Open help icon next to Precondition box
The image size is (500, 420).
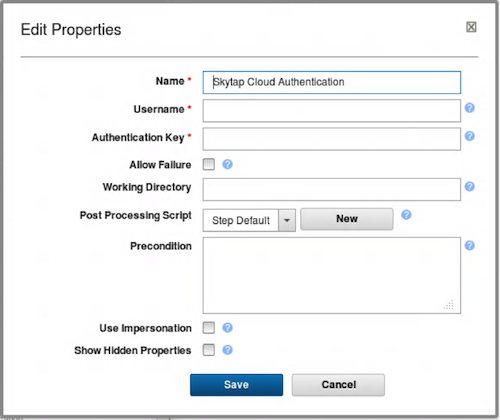[x=469, y=246]
